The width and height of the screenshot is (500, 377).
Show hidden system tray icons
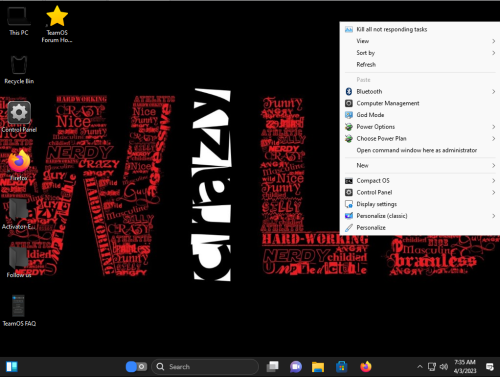pyautogui.click(x=420, y=367)
